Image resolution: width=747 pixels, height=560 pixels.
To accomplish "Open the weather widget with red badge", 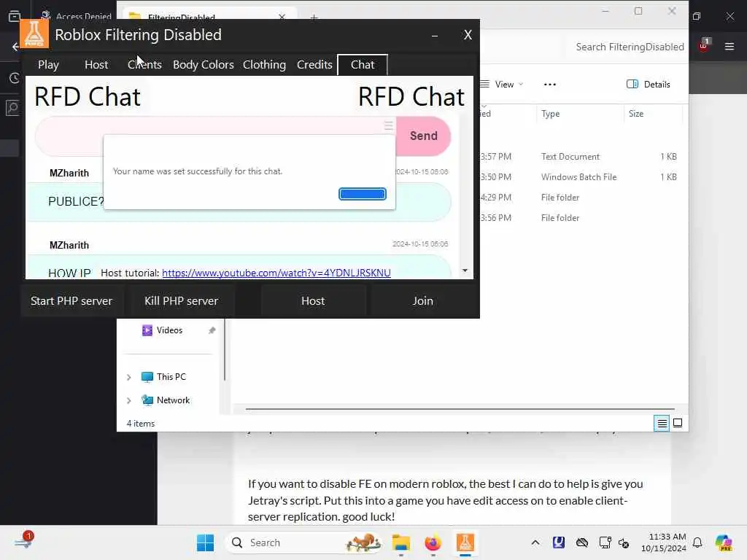I will tap(24, 542).
